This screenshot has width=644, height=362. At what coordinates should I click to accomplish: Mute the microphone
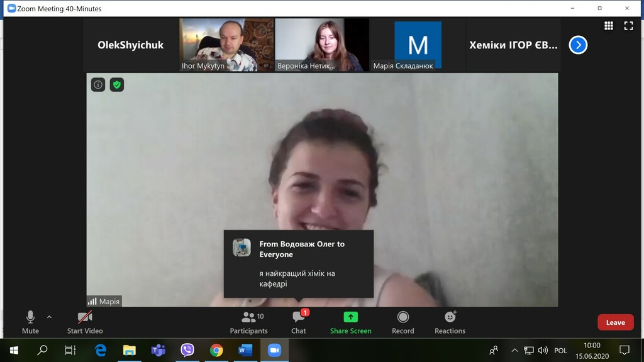click(30, 322)
